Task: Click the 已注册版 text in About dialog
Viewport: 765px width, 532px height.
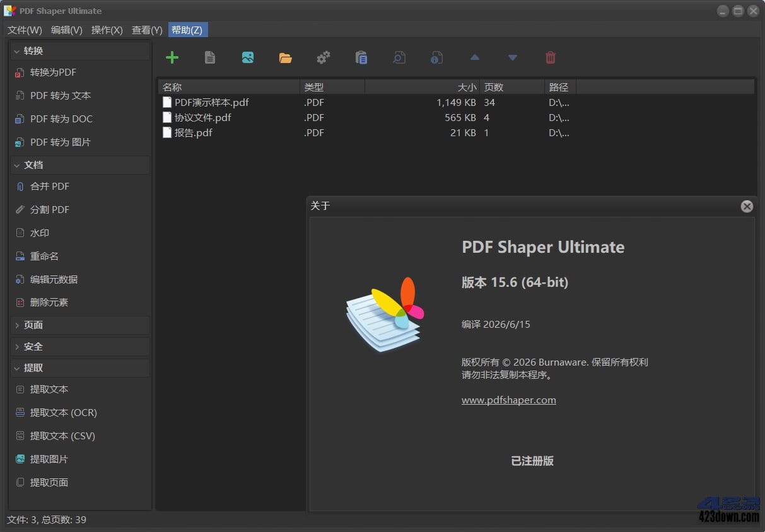Action: pos(532,461)
